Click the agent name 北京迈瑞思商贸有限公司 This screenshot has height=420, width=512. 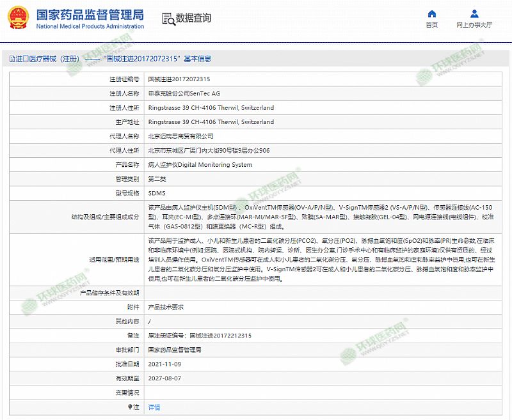click(180, 136)
